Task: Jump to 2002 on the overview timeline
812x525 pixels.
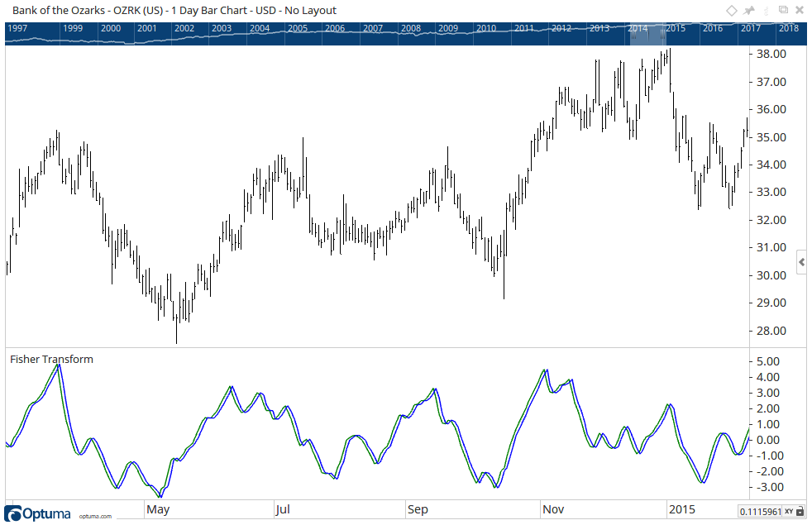Action: click(184, 28)
